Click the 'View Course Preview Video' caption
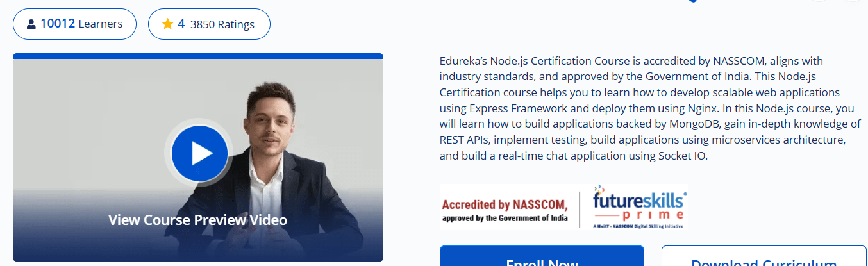This screenshot has height=266, width=868. click(197, 220)
